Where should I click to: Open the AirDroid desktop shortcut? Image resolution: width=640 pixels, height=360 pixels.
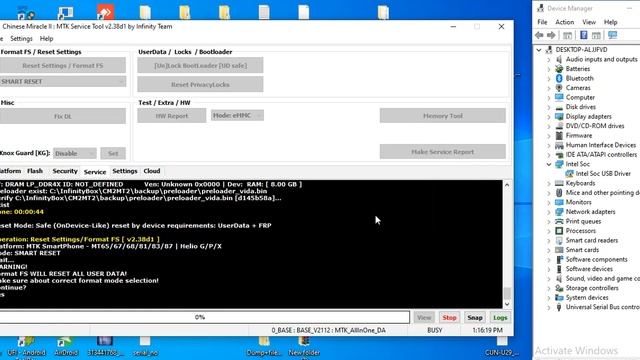point(65,346)
